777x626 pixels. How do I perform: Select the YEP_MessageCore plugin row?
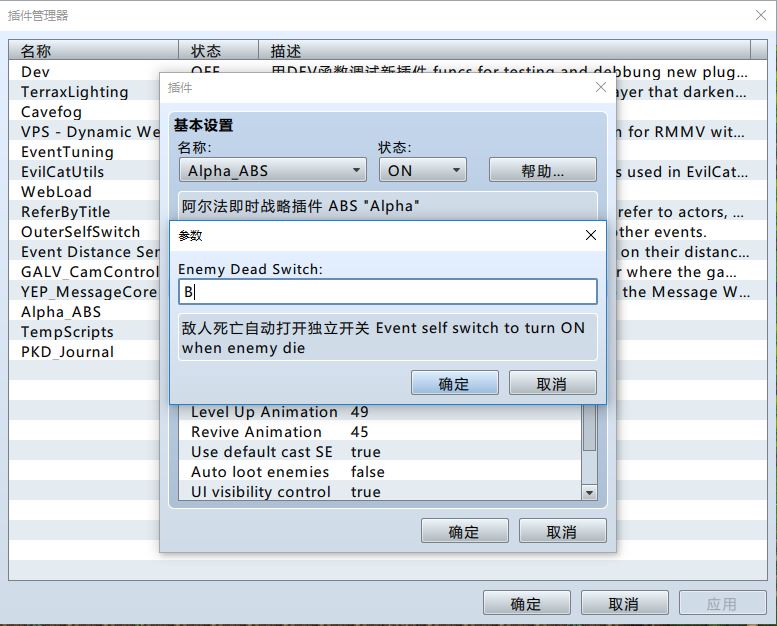(84, 291)
